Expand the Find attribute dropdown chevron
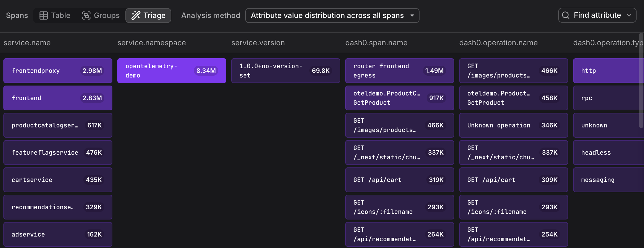Screen dimensions: 644x248 point(629,15)
